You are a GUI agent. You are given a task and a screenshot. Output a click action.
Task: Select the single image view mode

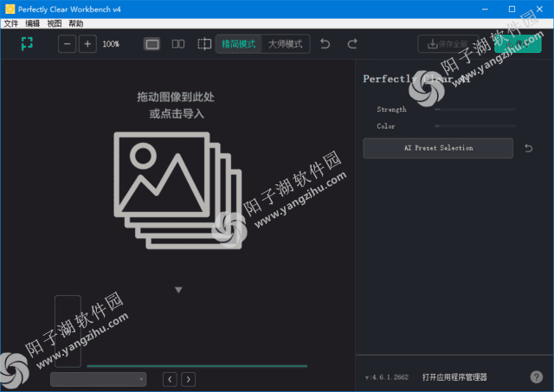coord(152,44)
